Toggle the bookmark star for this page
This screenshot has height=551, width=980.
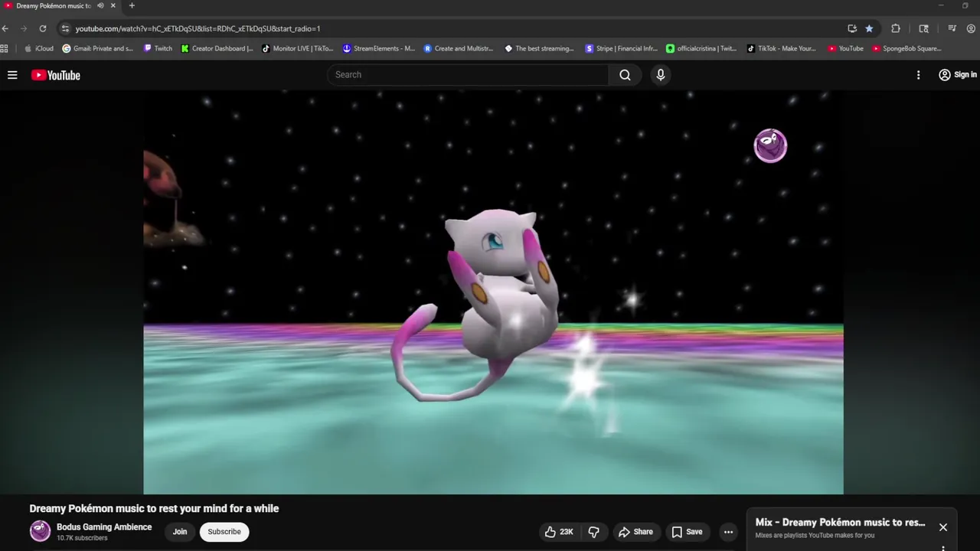pyautogui.click(x=869, y=28)
